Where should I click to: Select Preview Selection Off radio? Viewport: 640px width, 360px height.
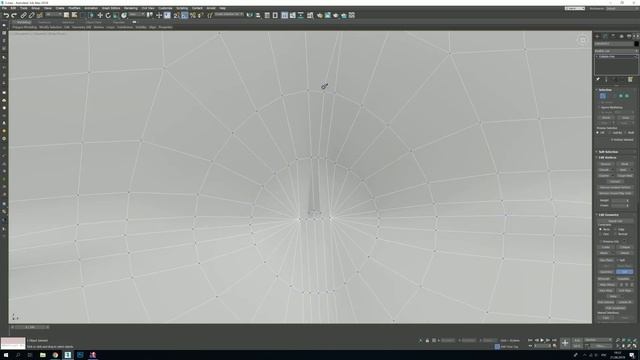(598, 133)
